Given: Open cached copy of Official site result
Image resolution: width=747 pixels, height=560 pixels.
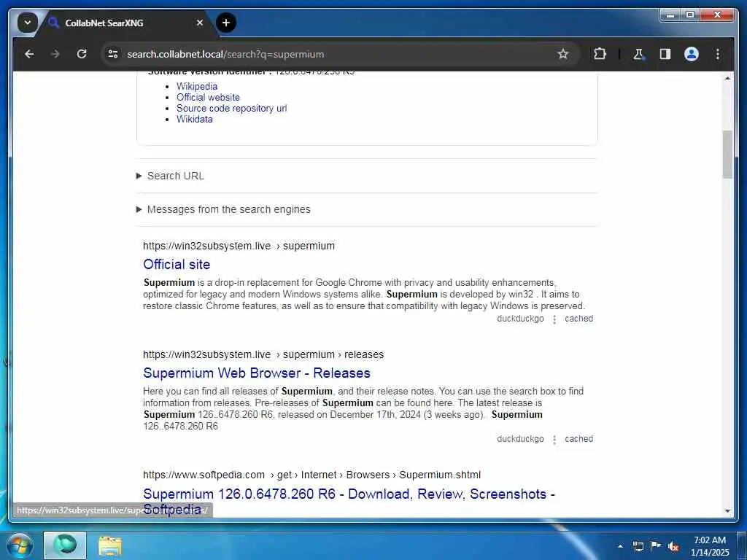Looking at the screenshot, I should click(578, 319).
